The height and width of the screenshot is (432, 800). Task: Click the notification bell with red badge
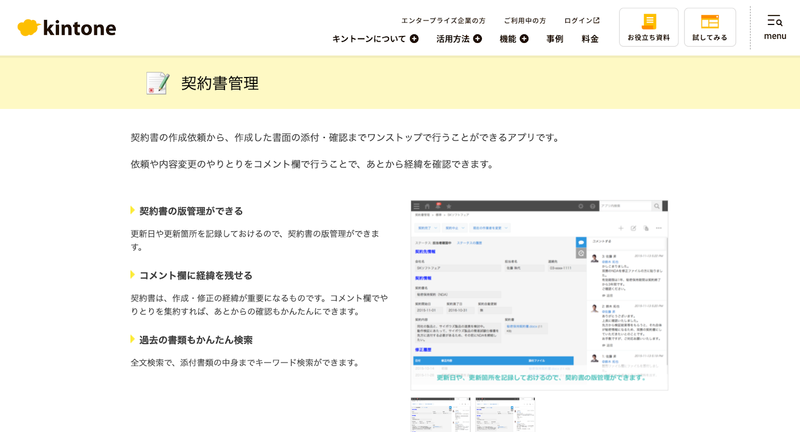coord(439,206)
